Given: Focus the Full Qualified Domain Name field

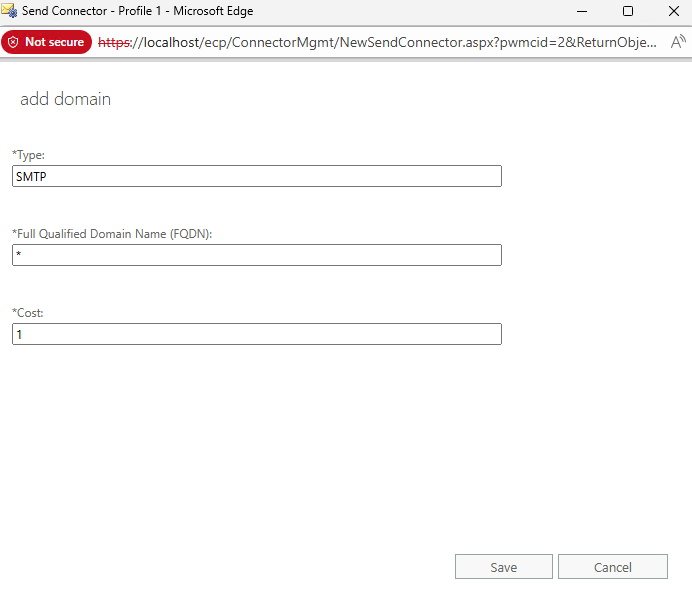Looking at the screenshot, I should coord(256,255).
